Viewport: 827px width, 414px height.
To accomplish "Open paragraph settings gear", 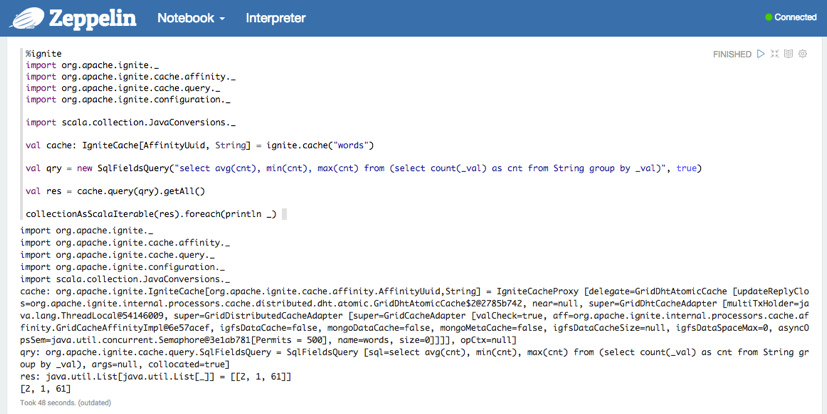I will point(802,54).
